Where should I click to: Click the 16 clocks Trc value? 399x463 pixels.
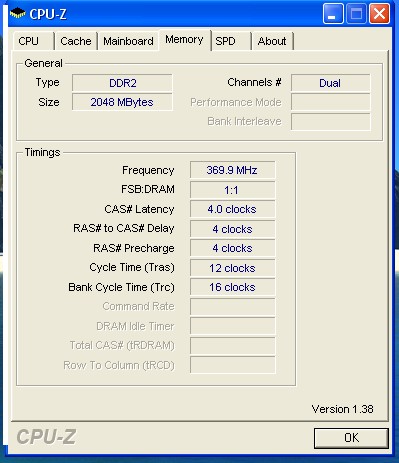(x=232, y=287)
